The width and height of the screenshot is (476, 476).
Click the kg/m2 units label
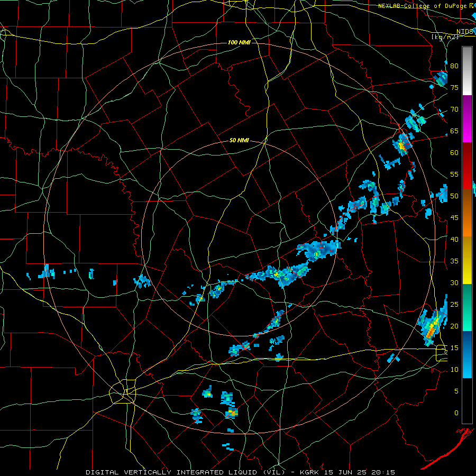[x=445, y=37]
